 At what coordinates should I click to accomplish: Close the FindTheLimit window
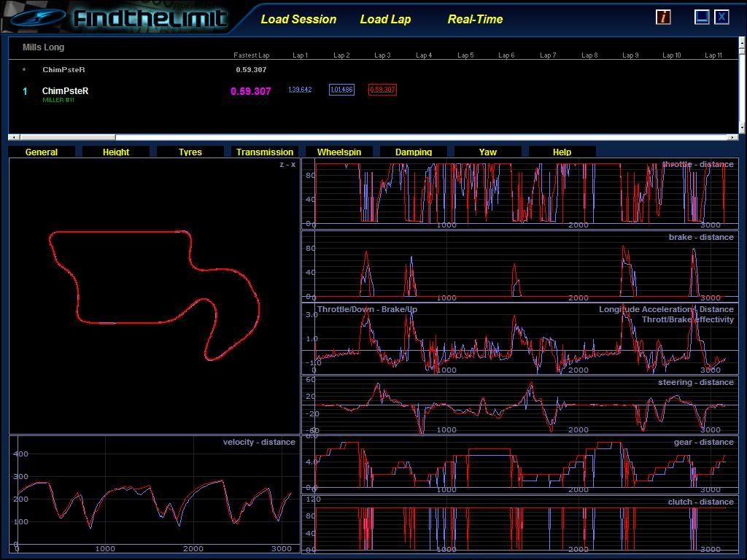(x=721, y=17)
